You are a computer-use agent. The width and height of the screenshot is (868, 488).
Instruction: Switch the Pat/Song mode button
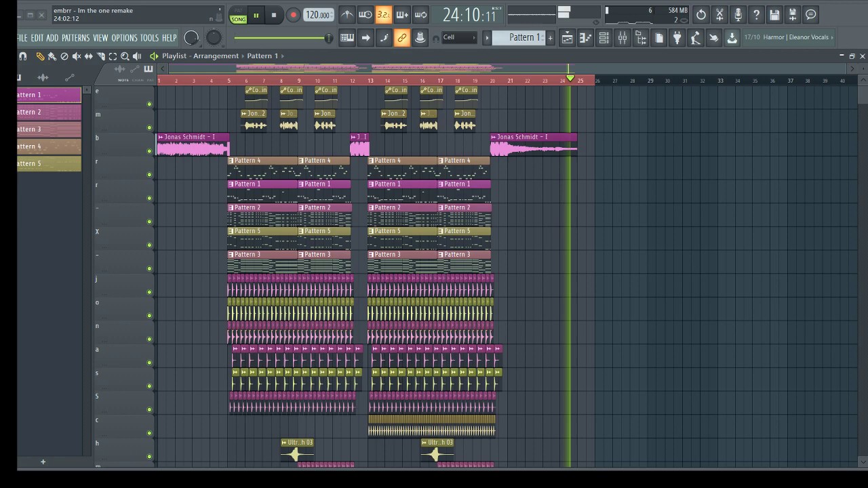tap(239, 15)
